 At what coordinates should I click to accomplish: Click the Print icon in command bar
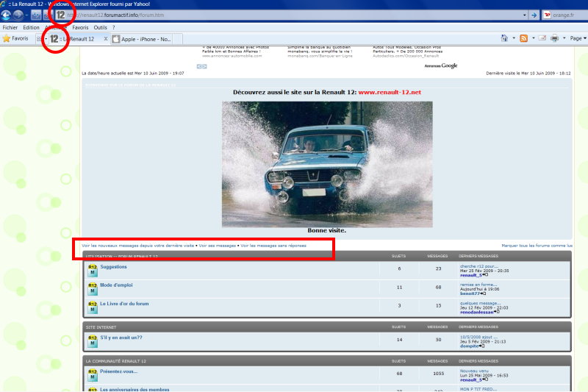pos(555,38)
